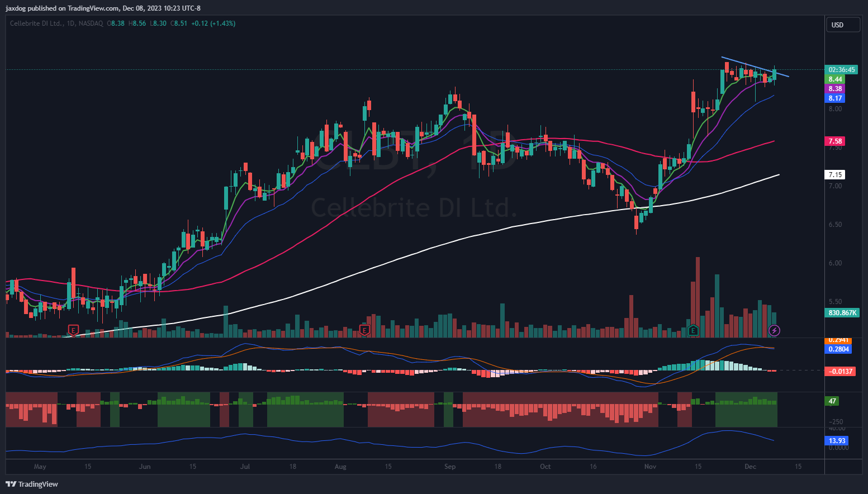Click the purple lightning bolt event icon

tap(774, 330)
